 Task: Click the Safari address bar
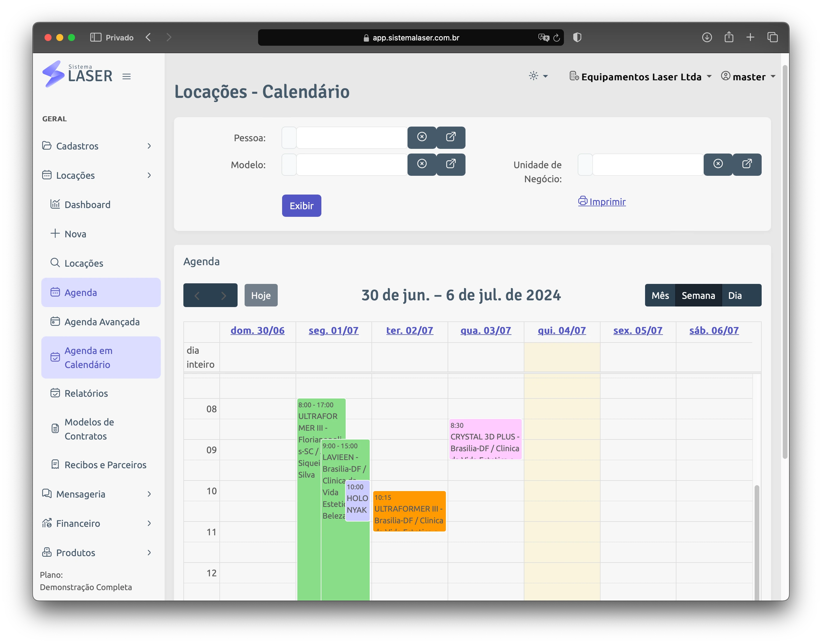pos(411,38)
